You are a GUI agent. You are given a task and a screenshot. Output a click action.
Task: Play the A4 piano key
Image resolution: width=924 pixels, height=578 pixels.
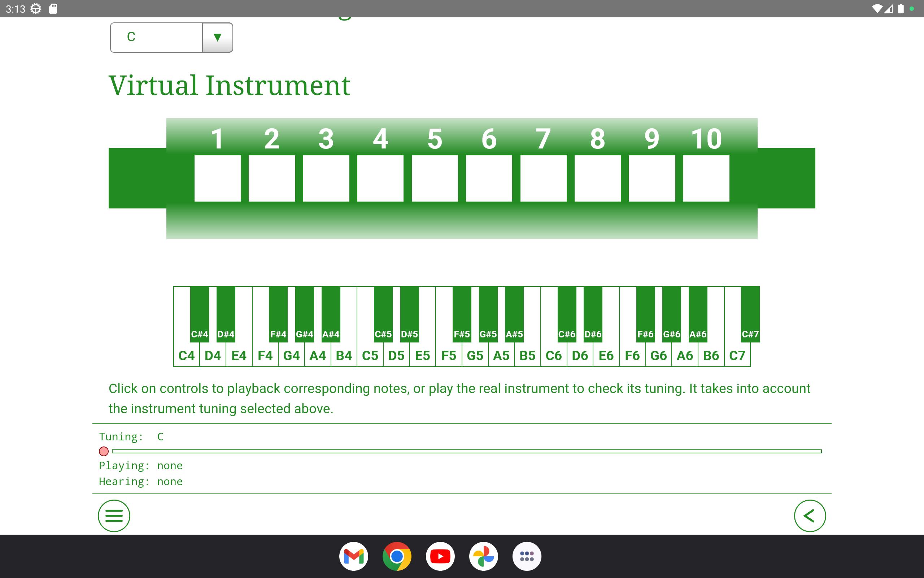[318, 355]
